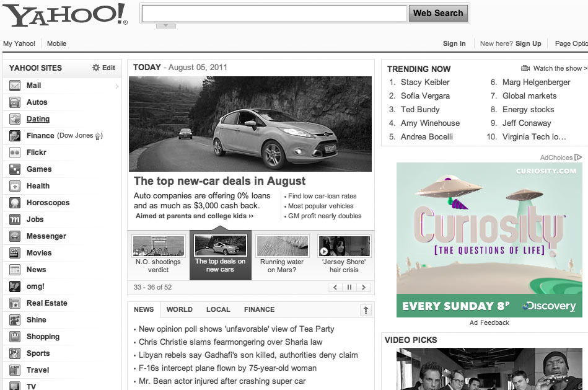Open the Health cross icon

coord(15,186)
